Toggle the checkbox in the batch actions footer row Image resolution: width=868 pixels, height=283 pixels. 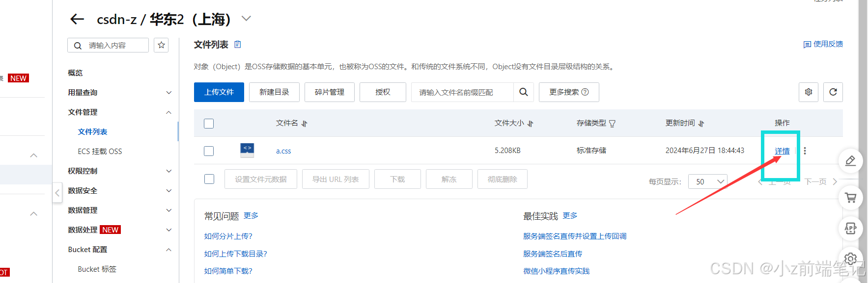pos(209,179)
